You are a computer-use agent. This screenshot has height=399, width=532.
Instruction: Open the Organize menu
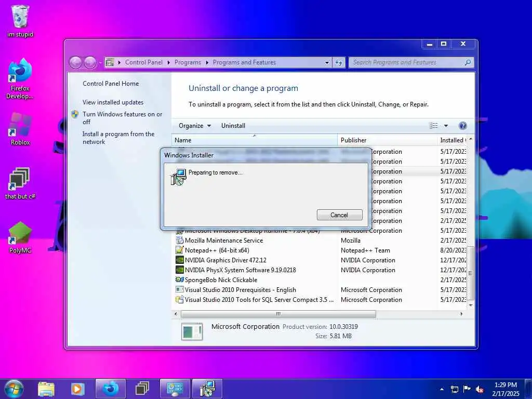point(195,126)
